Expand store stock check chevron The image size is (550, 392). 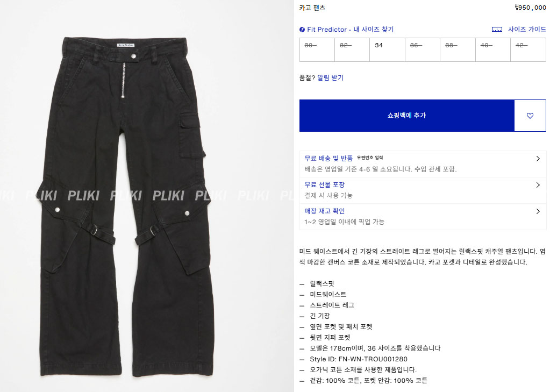click(x=538, y=211)
